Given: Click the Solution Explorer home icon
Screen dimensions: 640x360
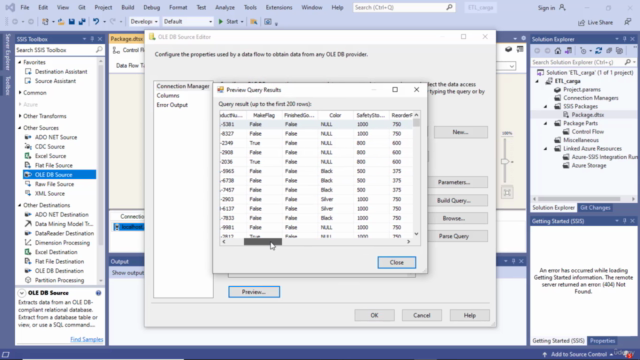Looking at the screenshot, I should [x=558, y=51].
